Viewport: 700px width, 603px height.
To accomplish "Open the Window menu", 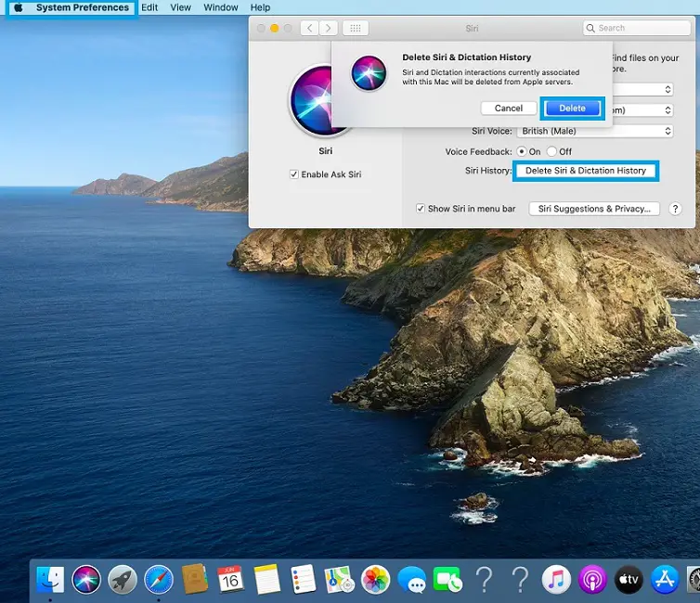I will (221, 7).
